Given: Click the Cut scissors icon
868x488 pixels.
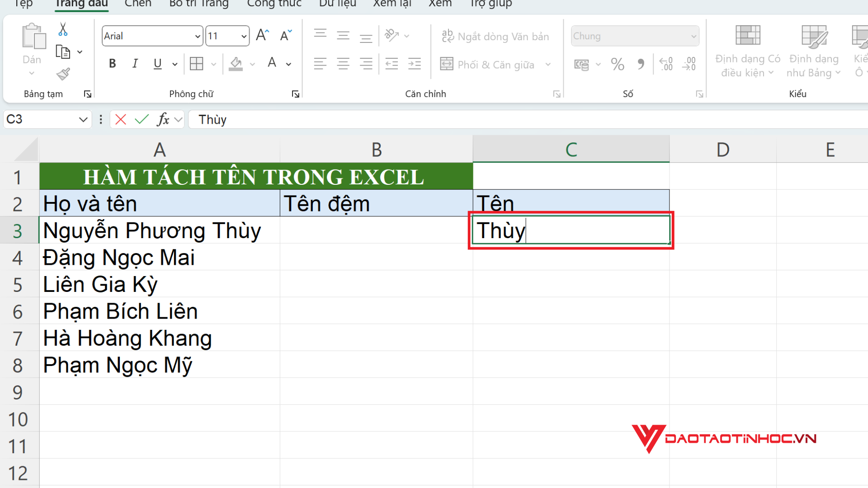Looking at the screenshot, I should tap(63, 29).
